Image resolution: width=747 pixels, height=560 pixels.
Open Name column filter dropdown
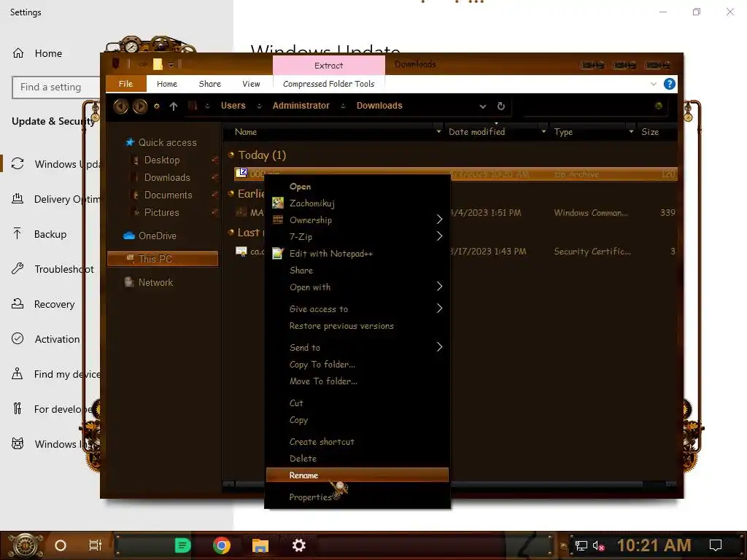click(x=438, y=131)
